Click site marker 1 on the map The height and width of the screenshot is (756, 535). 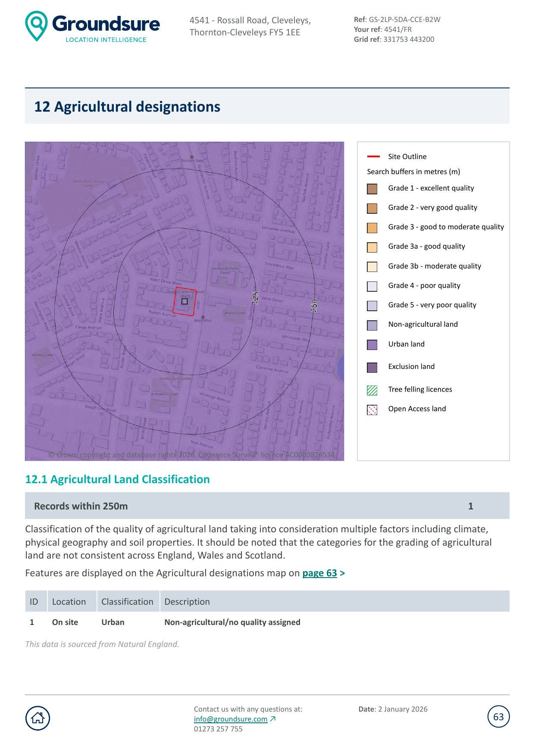[x=185, y=302]
